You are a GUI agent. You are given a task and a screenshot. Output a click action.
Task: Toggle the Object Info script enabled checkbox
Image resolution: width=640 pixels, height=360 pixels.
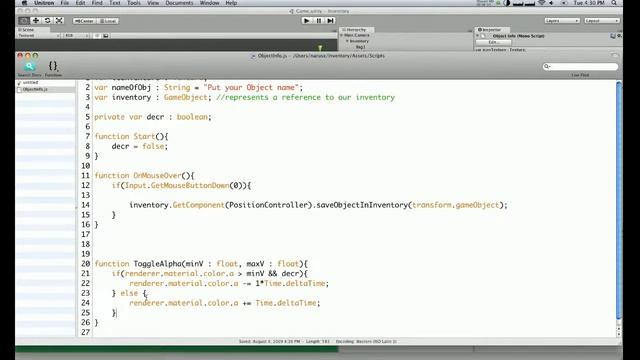(x=484, y=36)
